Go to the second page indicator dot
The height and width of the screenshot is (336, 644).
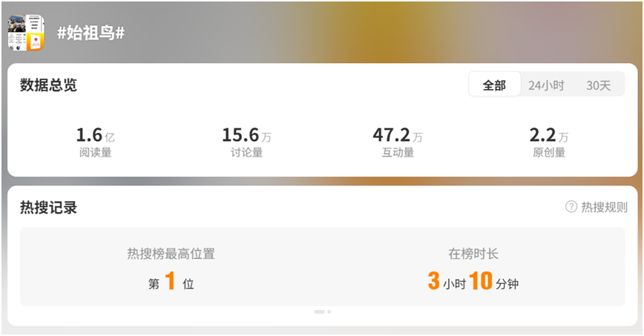click(329, 312)
